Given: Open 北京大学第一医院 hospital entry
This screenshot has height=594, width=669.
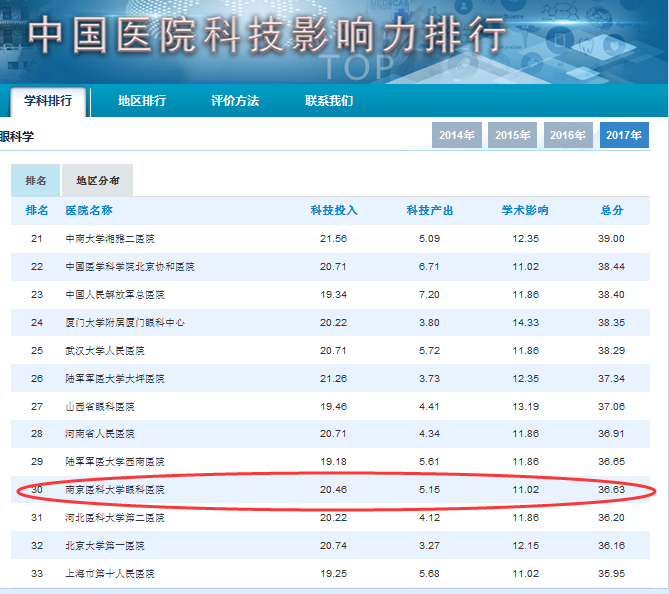Looking at the screenshot, I should (105, 546).
